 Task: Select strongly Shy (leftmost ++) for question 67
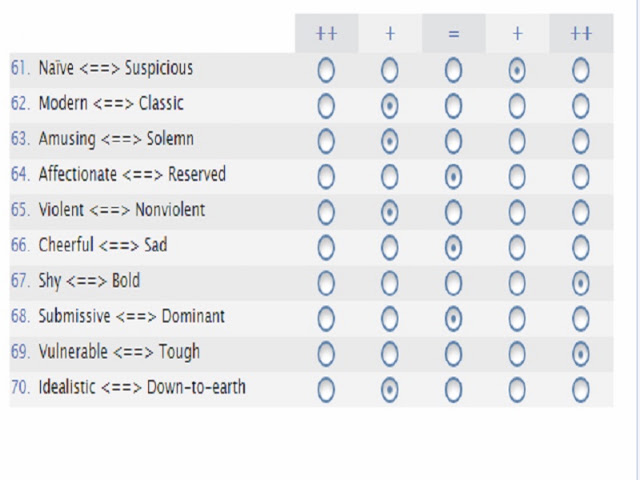[x=326, y=283]
